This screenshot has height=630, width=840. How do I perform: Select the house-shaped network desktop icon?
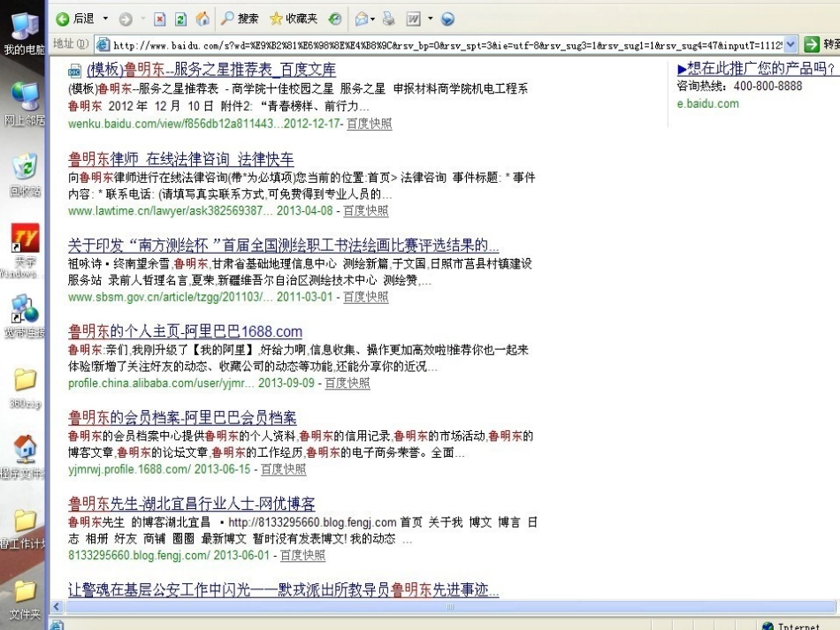coord(25,457)
